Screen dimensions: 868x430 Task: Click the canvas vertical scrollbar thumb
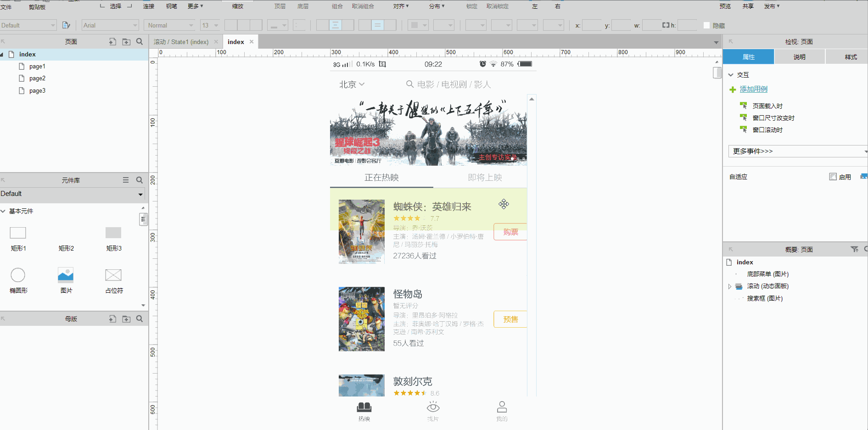tap(717, 73)
